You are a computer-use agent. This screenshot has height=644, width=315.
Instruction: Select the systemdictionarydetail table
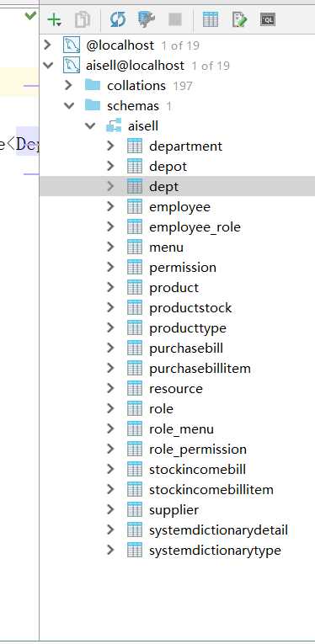218,530
